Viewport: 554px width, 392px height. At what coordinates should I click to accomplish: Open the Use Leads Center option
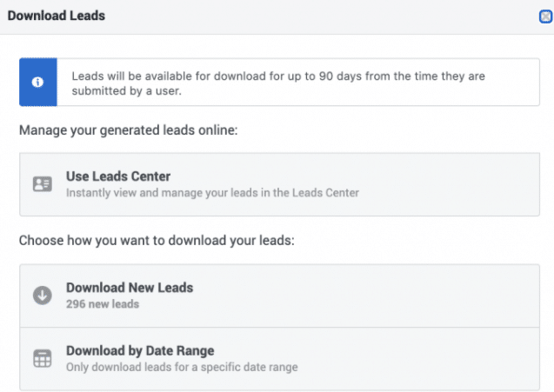click(x=279, y=184)
